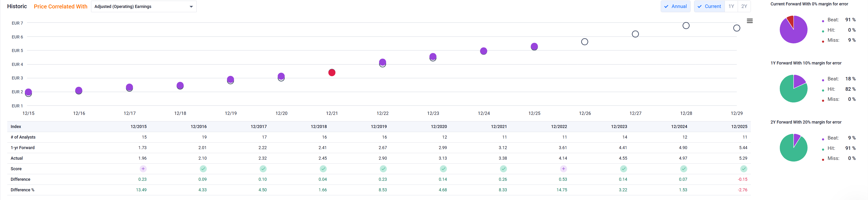The height and width of the screenshot is (200, 868).
Task: Click the Miss legend entry under Current Forward
Action: coord(839,40)
